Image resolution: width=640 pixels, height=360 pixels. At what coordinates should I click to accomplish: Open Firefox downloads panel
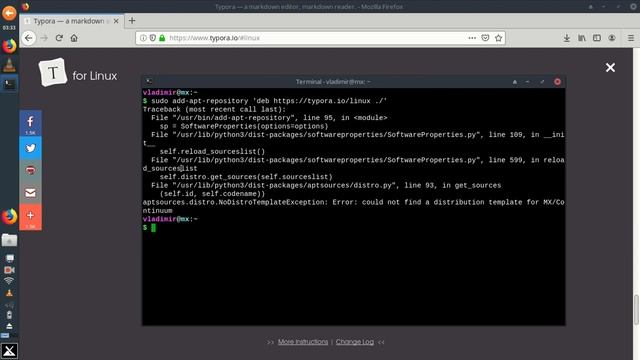tap(567, 38)
